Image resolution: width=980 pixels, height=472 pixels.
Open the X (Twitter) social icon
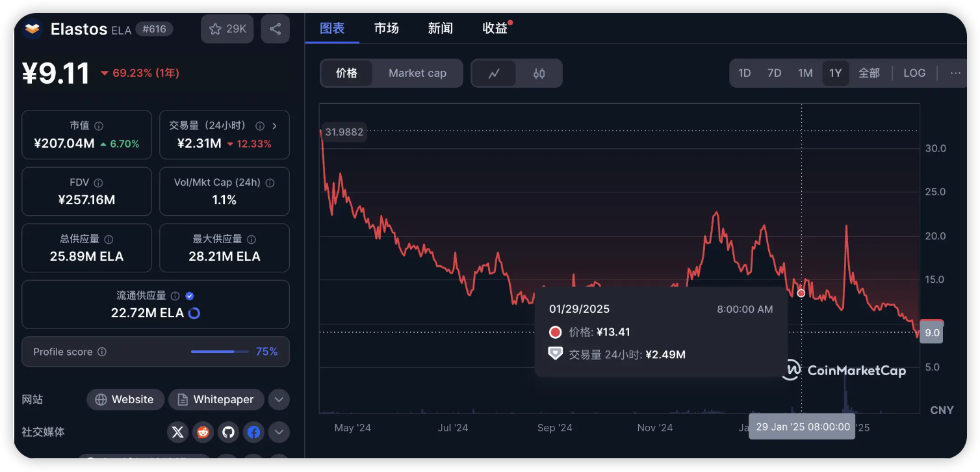[x=177, y=432]
